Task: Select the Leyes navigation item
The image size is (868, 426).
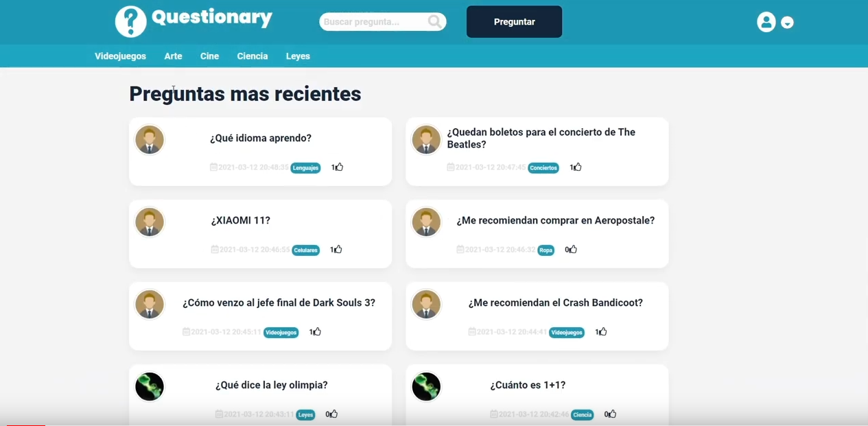Action: (x=298, y=56)
